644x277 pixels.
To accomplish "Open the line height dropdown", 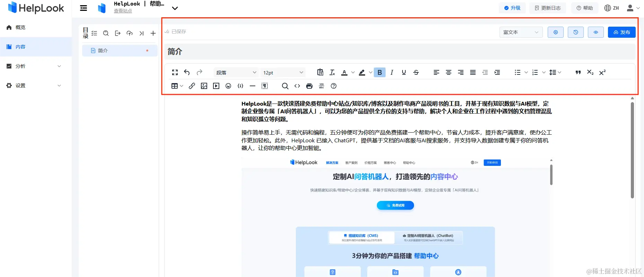I will (555, 72).
